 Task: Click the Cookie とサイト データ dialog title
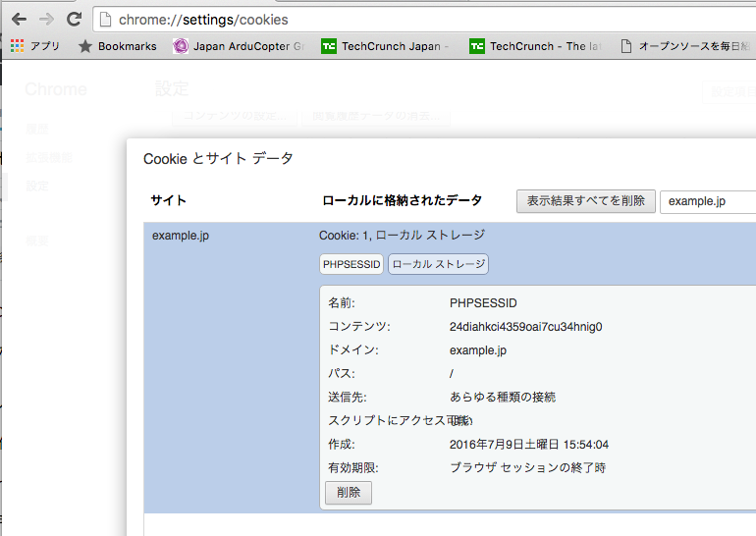pyautogui.click(x=218, y=159)
